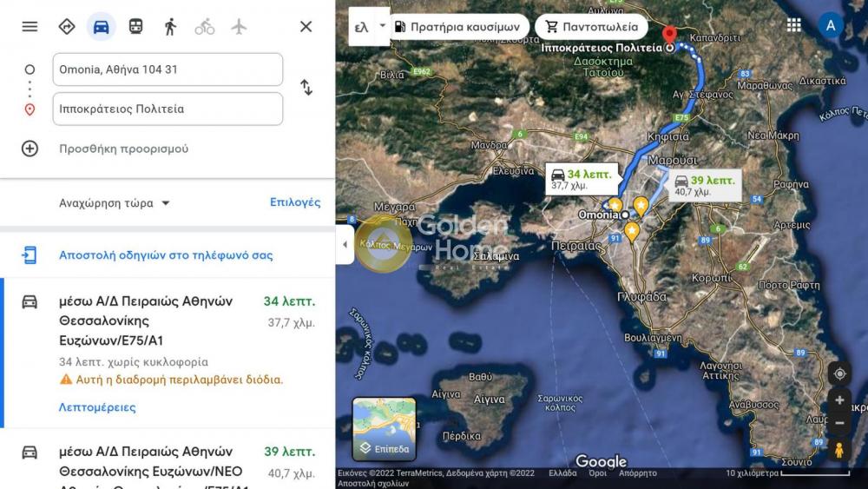Select driving travel mode icon

[x=101, y=26]
